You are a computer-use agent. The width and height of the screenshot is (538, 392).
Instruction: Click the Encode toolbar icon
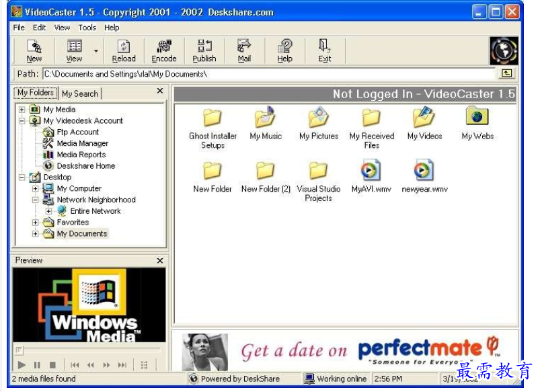pos(164,50)
